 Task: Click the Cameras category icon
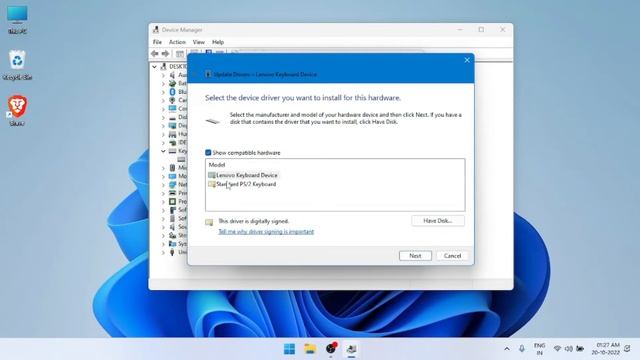click(x=172, y=100)
